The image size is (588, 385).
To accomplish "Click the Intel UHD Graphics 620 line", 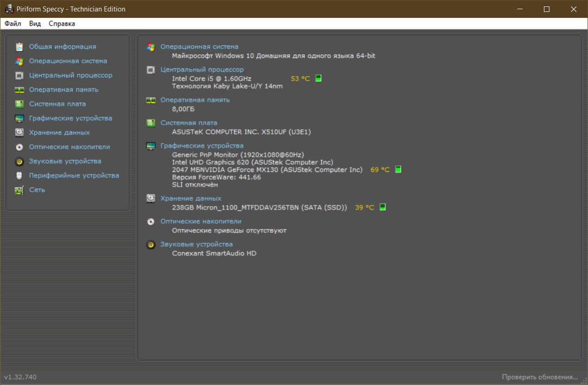I will pyautogui.click(x=253, y=162).
